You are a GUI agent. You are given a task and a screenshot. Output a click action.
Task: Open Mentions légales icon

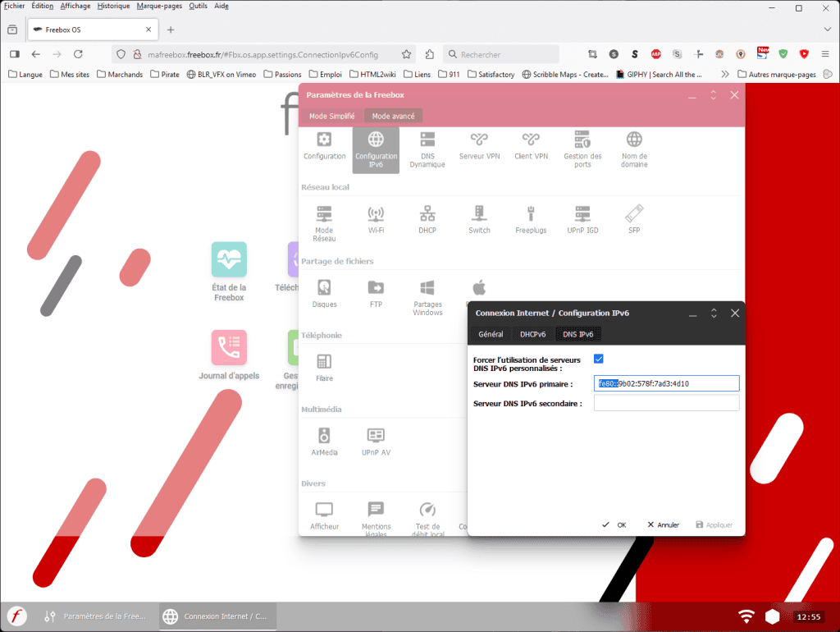pos(376,519)
